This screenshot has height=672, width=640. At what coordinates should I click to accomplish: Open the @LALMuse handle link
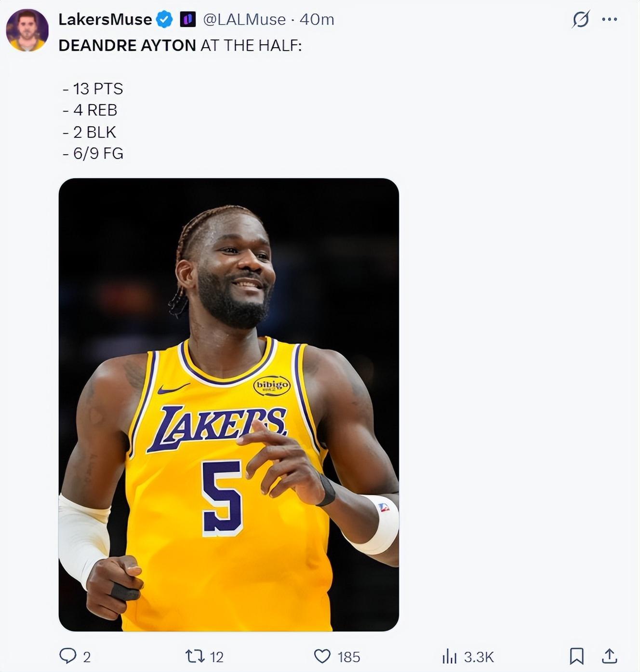click(x=244, y=19)
